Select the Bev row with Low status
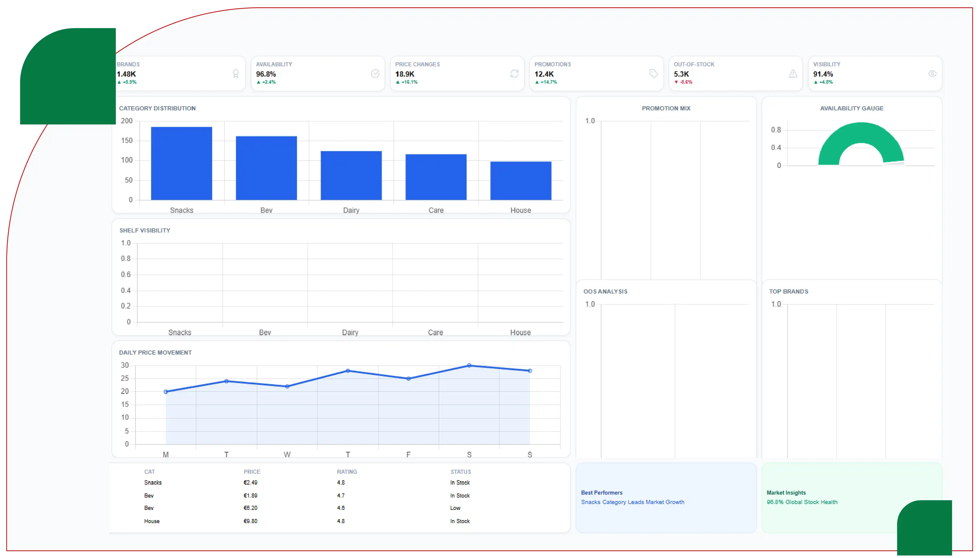 (x=339, y=508)
